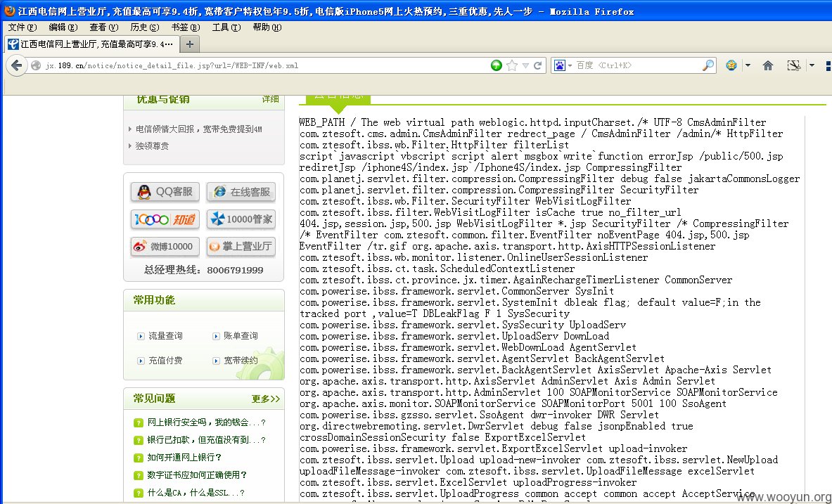Click arrow icon before 流量查询

point(141,336)
